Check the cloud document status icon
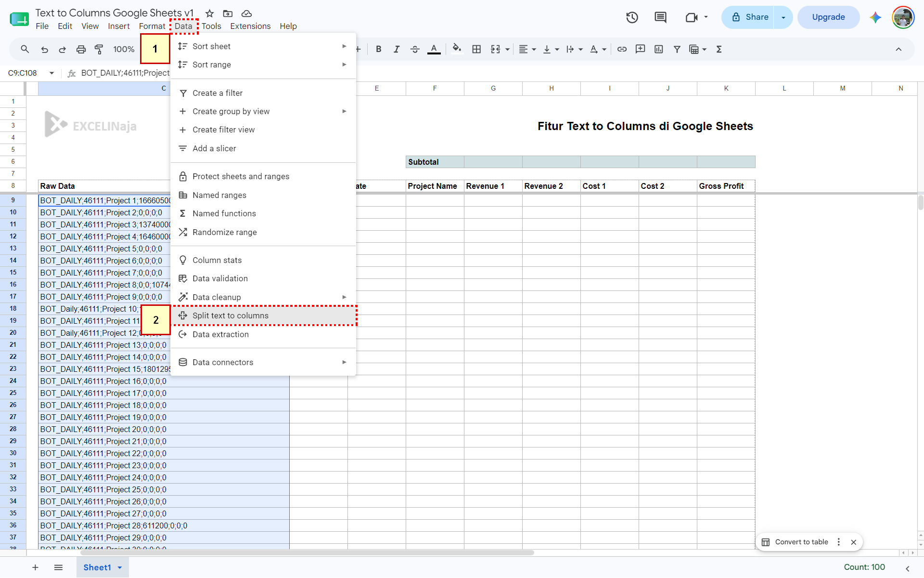This screenshot has width=924, height=578. (x=246, y=13)
